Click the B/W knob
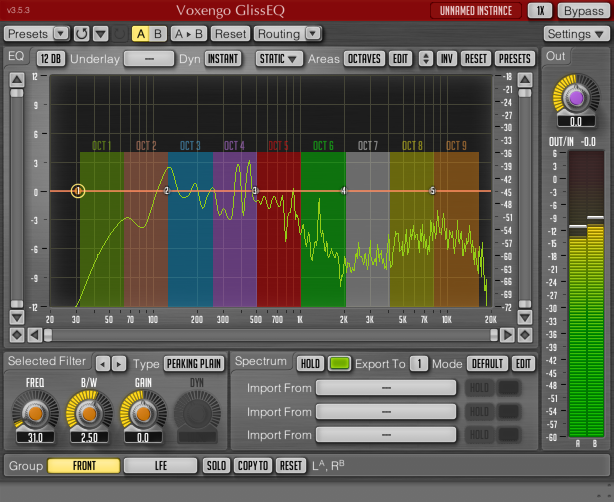The height and width of the screenshot is (502, 614). point(89,413)
